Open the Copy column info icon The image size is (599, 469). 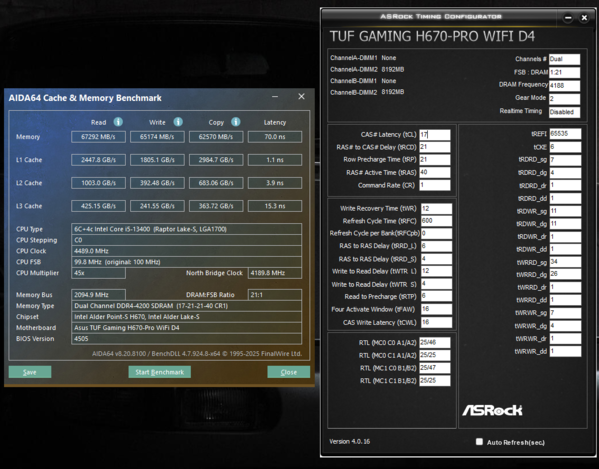[x=236, y=122]
